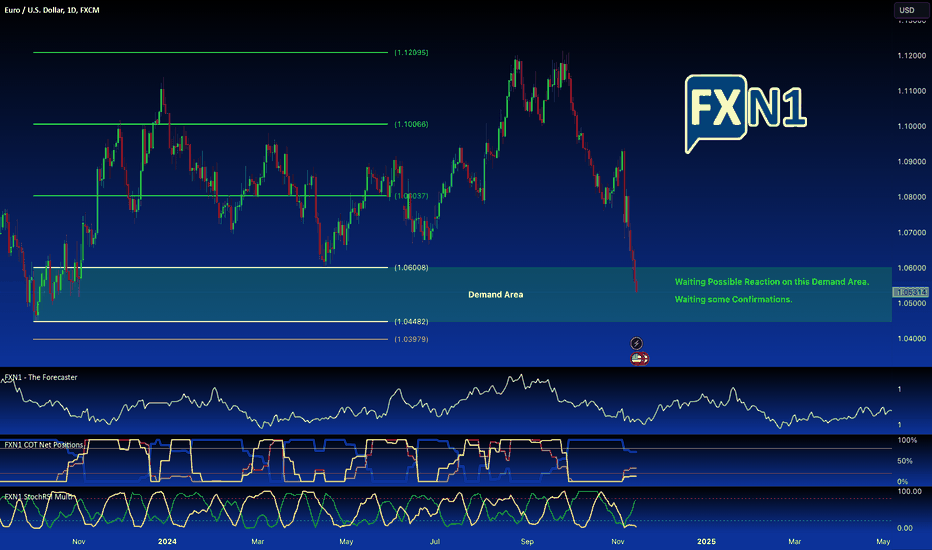Select 'Waiting Possible Reaction on this Demand Area' note
932x550 pixels.
772,282
